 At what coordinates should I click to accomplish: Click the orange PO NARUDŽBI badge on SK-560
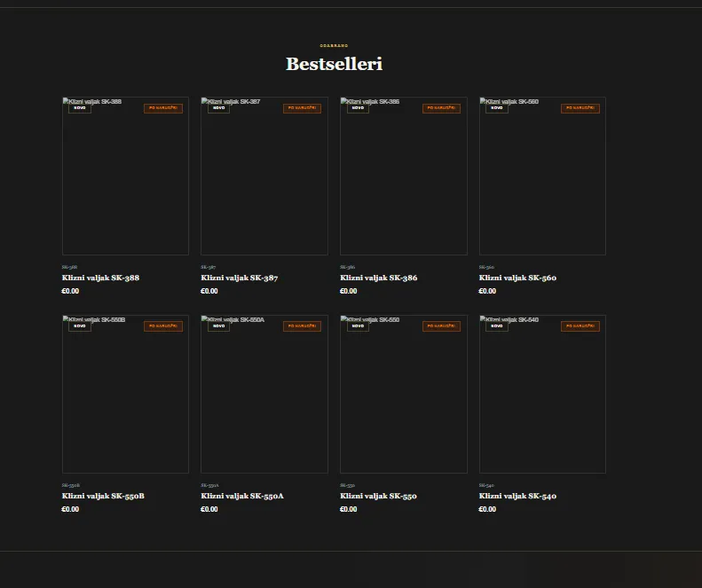point(580,108)
